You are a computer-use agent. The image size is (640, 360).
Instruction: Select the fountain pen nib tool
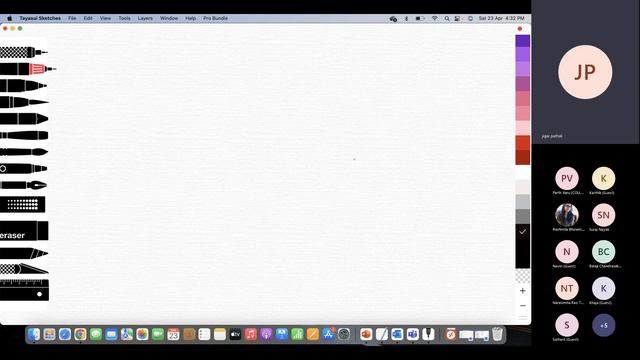tap(23, 185)
